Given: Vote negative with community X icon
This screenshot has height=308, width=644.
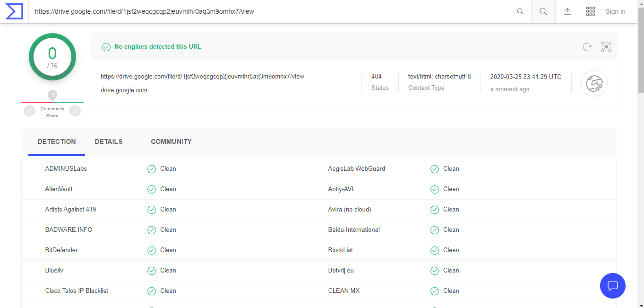Looking at the screenshot, I should tap(29, 111).
